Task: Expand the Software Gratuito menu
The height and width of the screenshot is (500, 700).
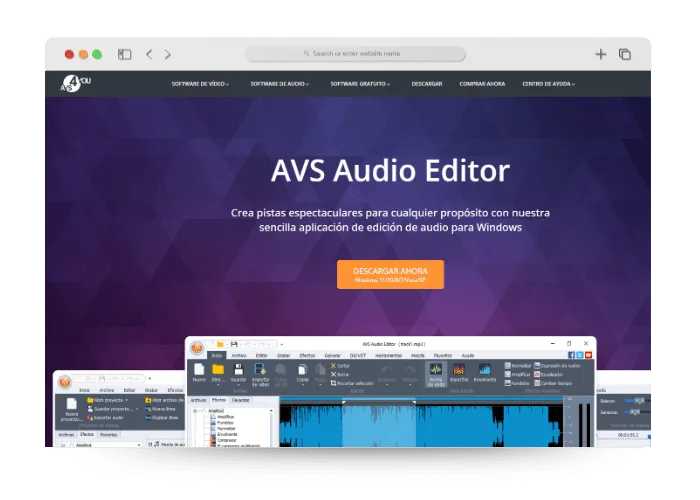Action: [360, 84]
